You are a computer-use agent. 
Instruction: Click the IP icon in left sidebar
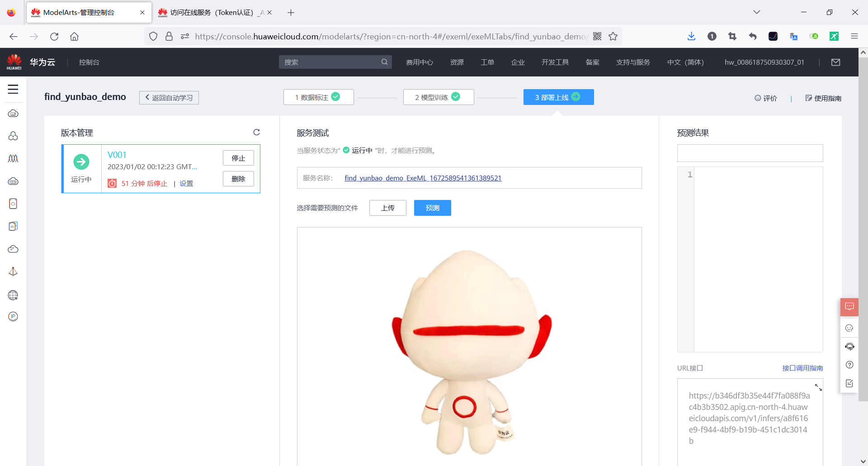click(13, 316)
